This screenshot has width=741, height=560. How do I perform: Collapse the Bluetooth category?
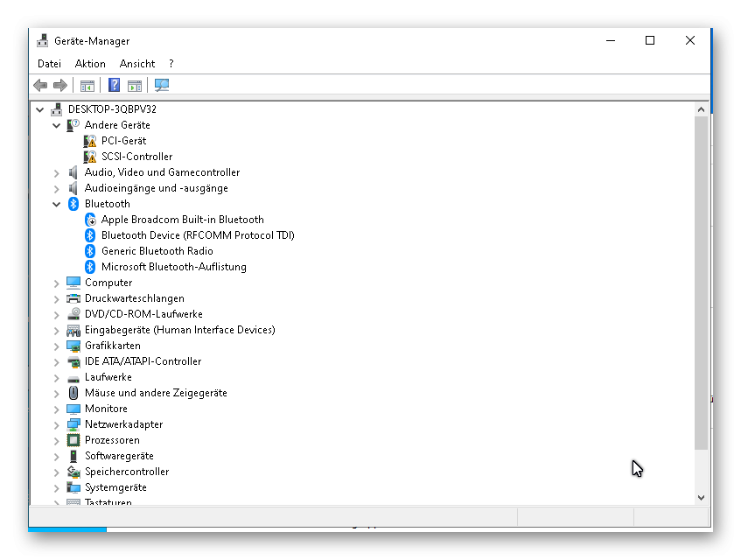pyautogui.click(x=57, y=204)
